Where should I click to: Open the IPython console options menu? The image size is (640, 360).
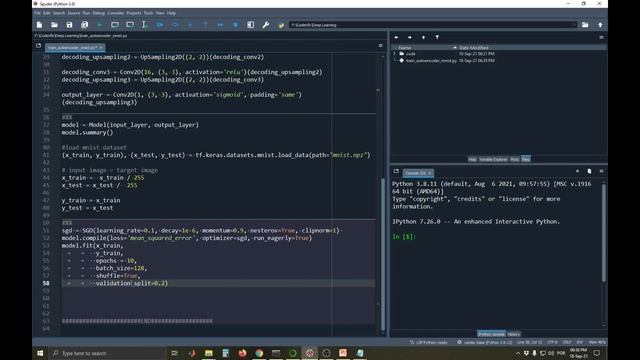[x=601, y=171]
